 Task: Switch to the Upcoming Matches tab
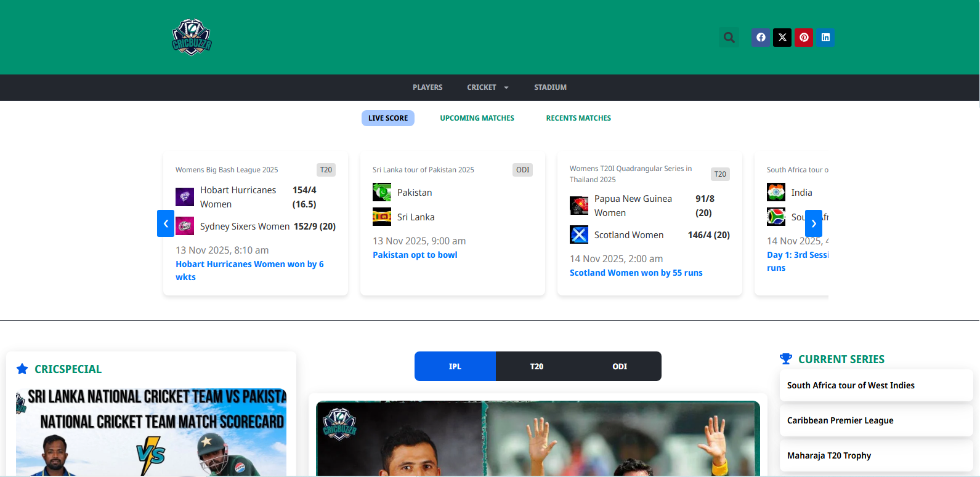coord(477,118)
